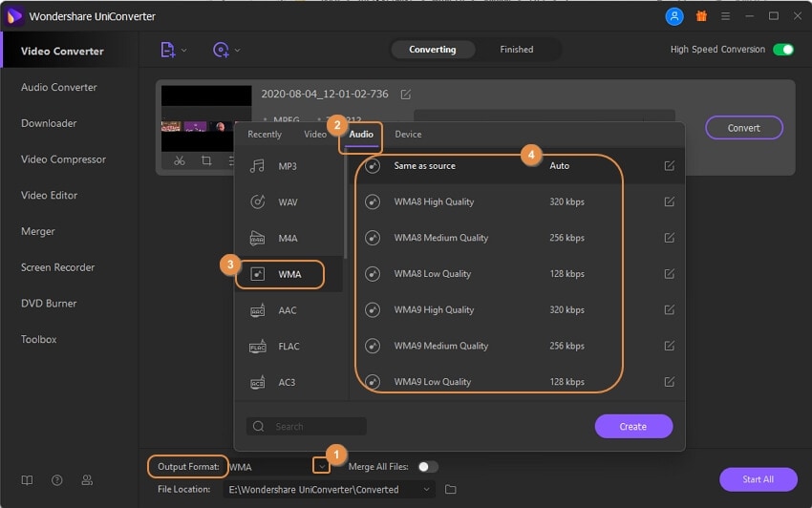This screenshot has height=508, width=812.
Task: Expand the Add Files dropdown arrow
Action: (184, 51)
